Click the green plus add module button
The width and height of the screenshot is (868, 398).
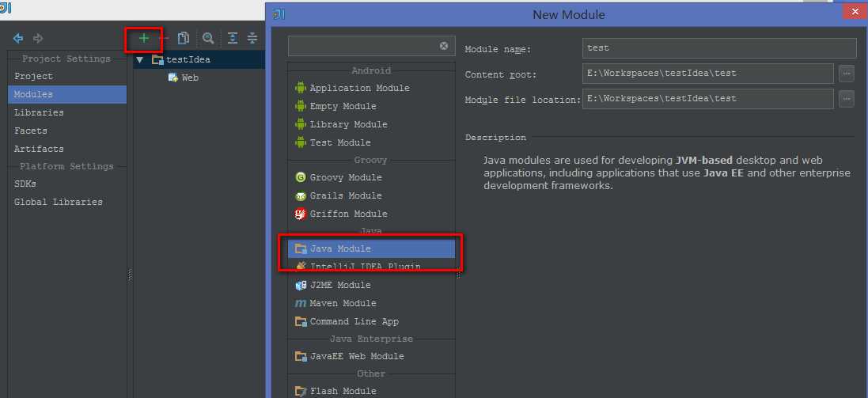point(144,38)
